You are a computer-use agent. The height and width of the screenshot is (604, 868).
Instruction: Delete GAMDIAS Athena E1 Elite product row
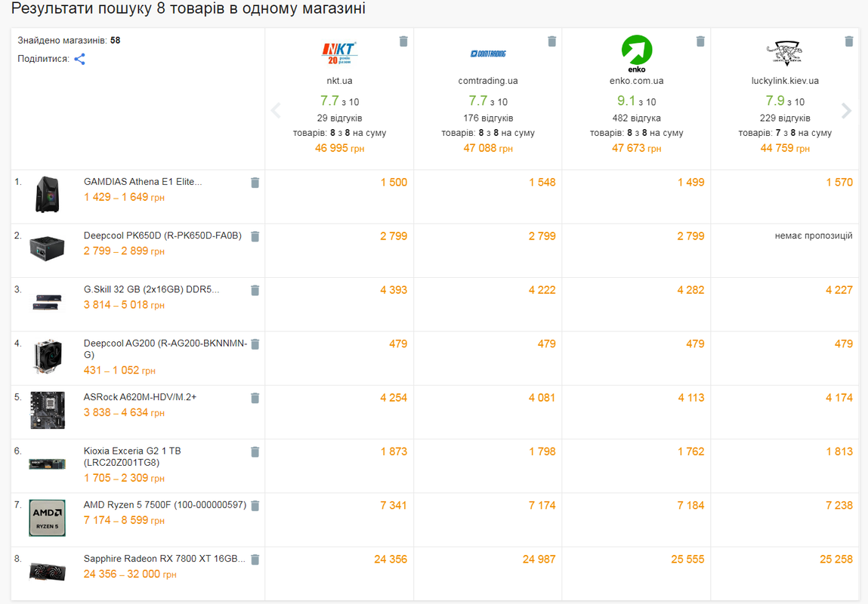click(x=255, y=183)
